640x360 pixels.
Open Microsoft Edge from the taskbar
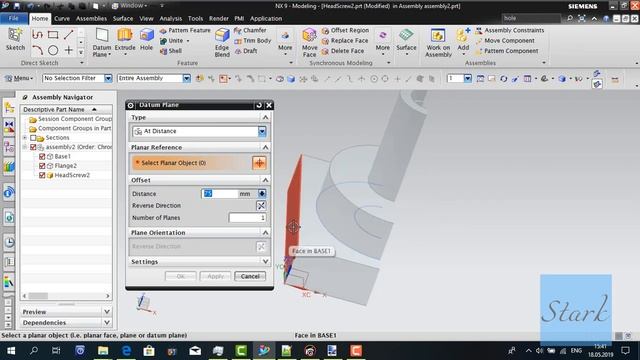(x=126, y=351)
